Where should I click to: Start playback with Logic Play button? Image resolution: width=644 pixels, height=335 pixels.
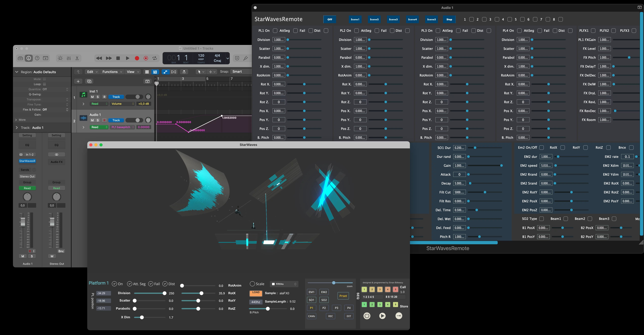tap(127, 58)
